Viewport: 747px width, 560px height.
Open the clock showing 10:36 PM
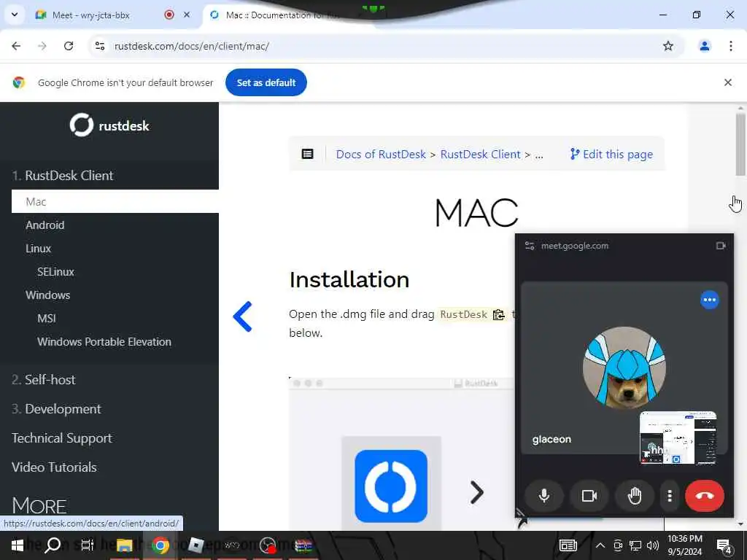684,545
